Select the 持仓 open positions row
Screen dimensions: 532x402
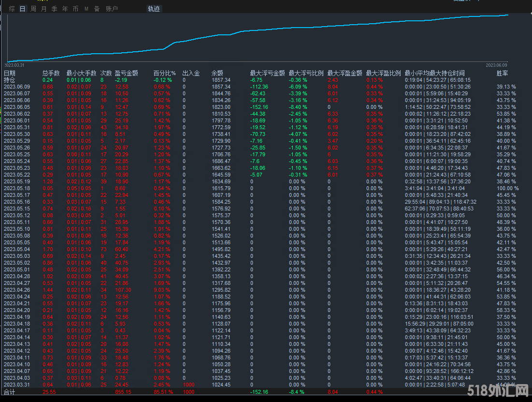point(10,80)
